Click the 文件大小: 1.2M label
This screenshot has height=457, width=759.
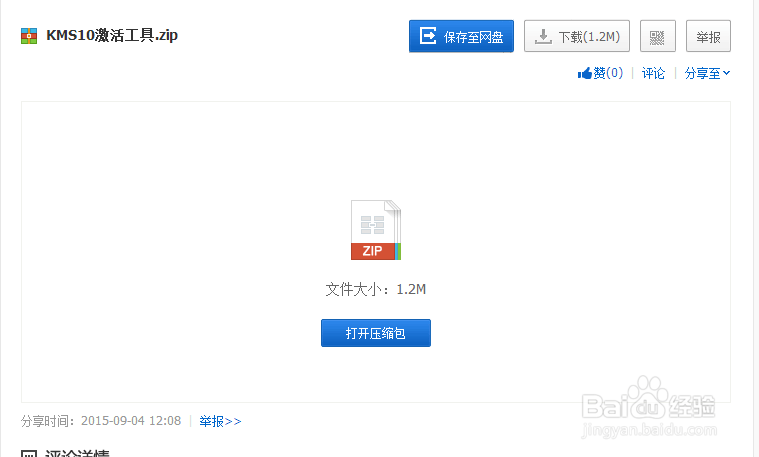coord(376,289)
